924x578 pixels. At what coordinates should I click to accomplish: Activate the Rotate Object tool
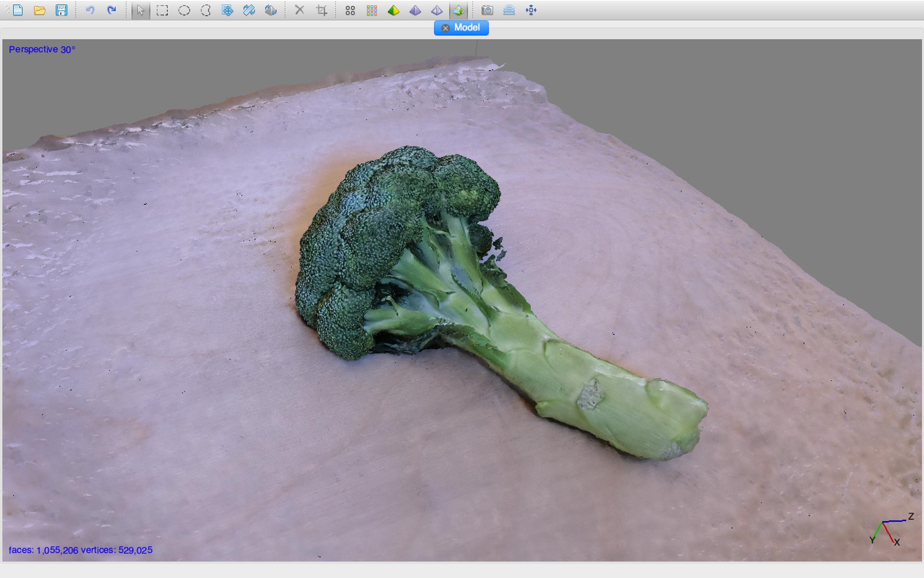pos(270,10)
